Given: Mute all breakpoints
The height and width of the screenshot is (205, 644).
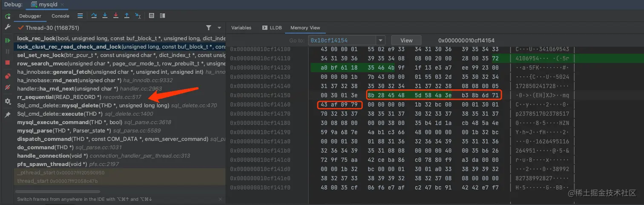Looking at the screenshot, I should point(8,87).
